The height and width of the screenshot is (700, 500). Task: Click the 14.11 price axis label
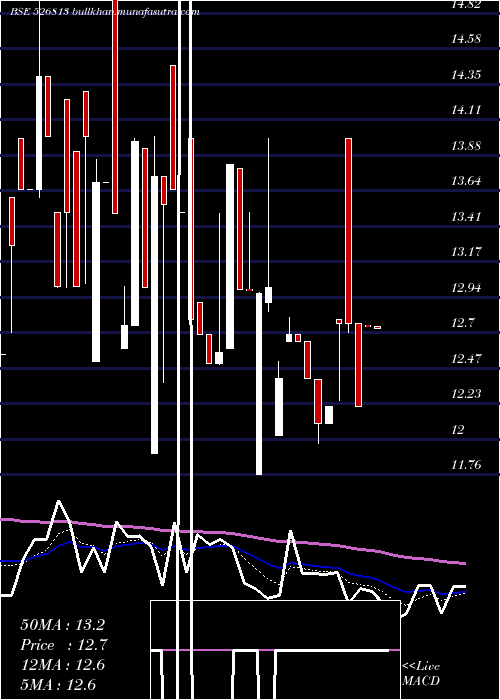coord(466,110)
